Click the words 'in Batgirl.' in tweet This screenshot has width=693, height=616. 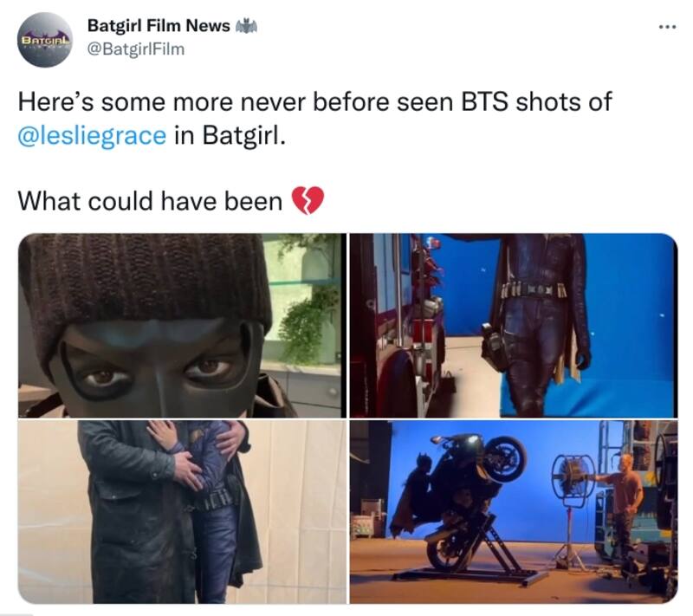point(230,135)
